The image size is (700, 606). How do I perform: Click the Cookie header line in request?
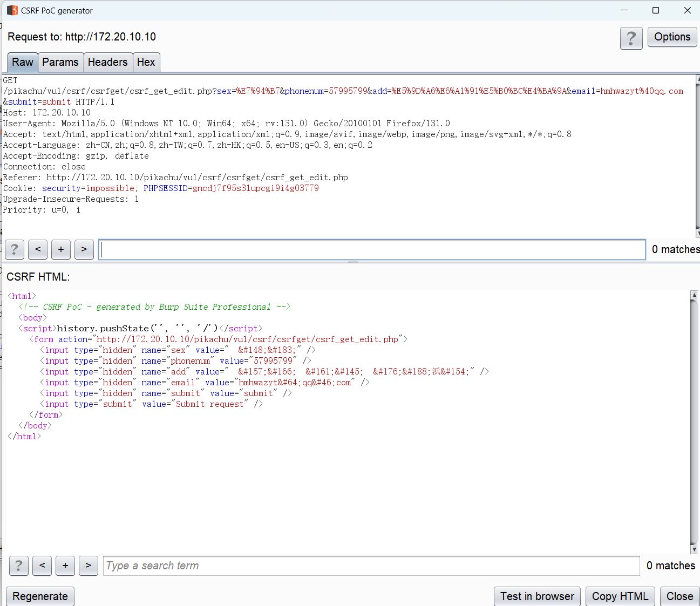pos(161,188)
